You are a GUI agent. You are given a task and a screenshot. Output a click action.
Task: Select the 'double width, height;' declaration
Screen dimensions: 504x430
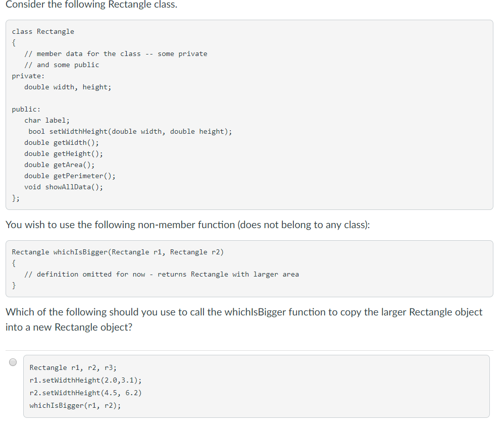click(x=67, y=87)
